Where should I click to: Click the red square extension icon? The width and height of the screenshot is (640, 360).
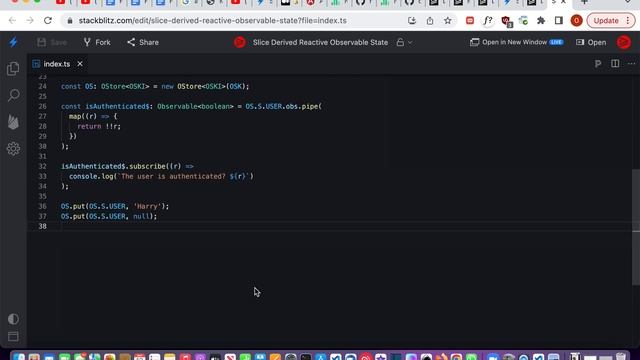click(470, 20)
